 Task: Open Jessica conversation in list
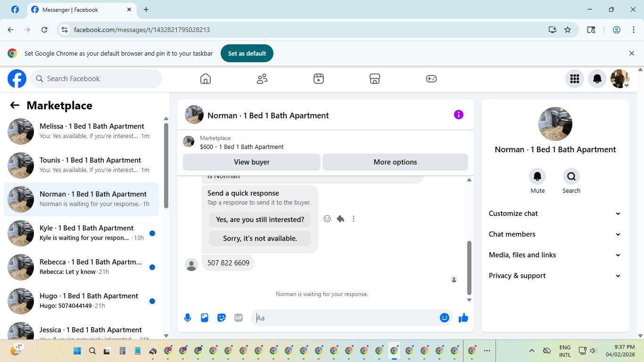(81, 330)
